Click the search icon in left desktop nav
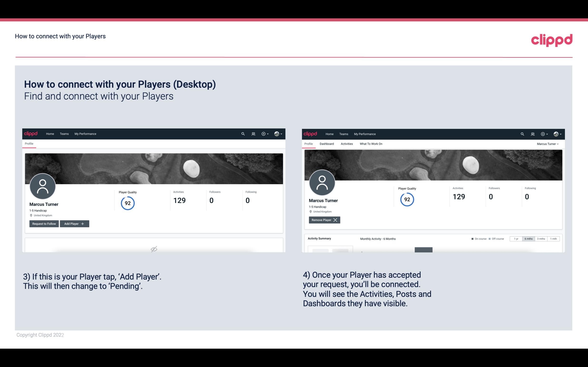 (x=243, y=134)
